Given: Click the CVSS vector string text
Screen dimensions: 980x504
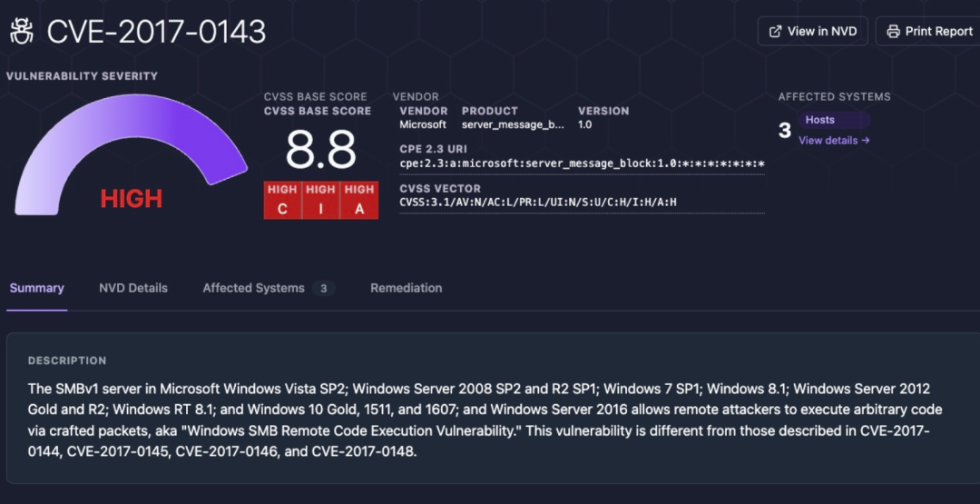Looking at the screenshot, I should coord(538,202).
